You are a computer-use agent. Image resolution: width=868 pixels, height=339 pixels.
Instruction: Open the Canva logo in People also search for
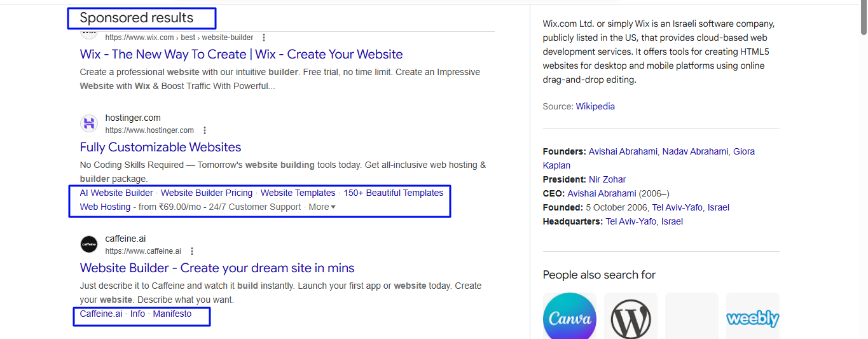pos(570,316)
